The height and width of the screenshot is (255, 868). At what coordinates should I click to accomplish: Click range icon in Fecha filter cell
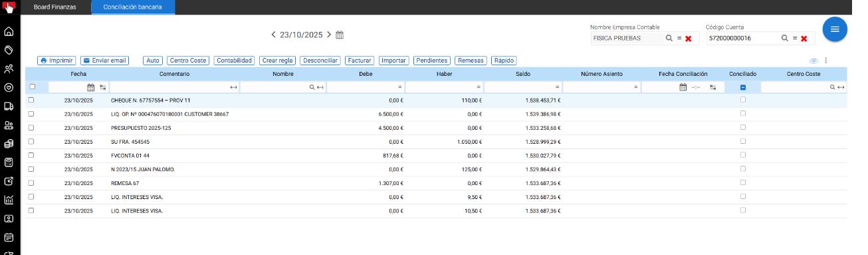pos(103,87)
